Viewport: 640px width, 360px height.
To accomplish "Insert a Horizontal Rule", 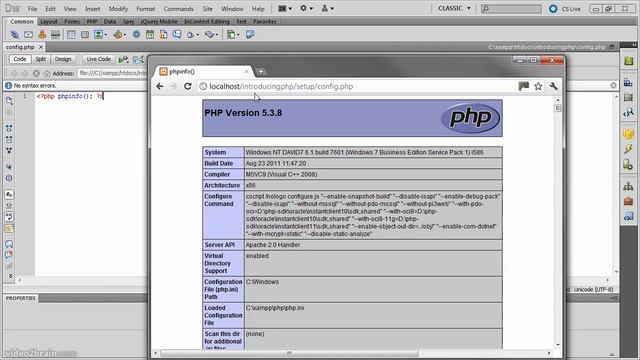I will coord(56,35).
